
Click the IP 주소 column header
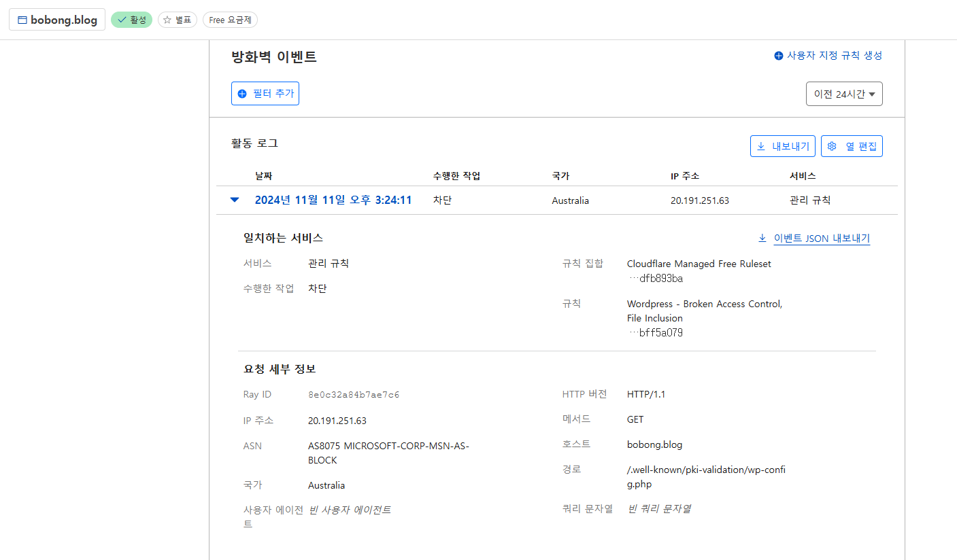[685, 176]
